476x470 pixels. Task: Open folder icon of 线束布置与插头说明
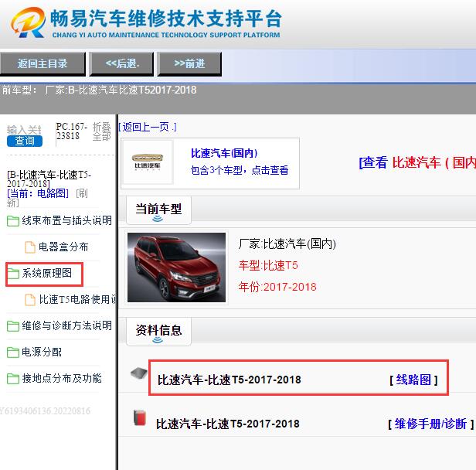pos(13,221)
